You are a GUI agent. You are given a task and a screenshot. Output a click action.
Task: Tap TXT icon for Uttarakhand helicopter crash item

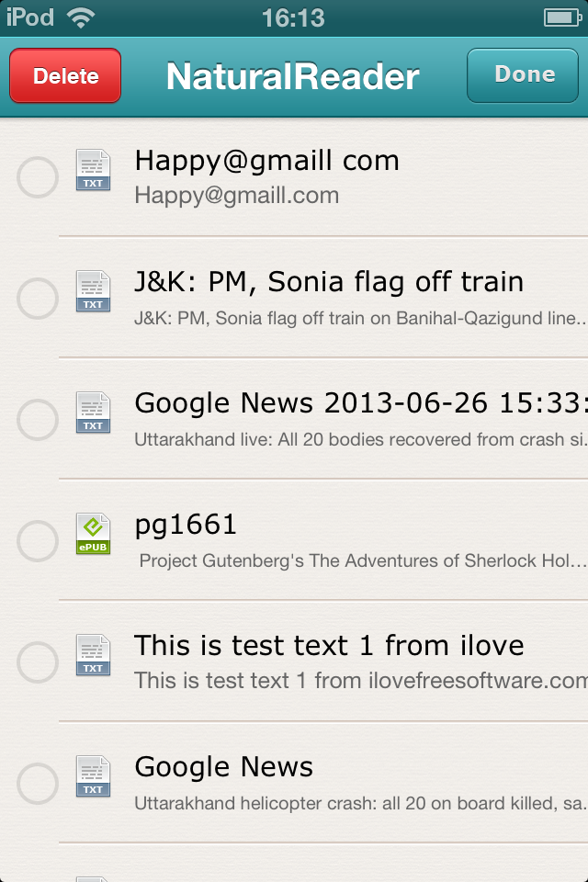click(x=93, y=776)
